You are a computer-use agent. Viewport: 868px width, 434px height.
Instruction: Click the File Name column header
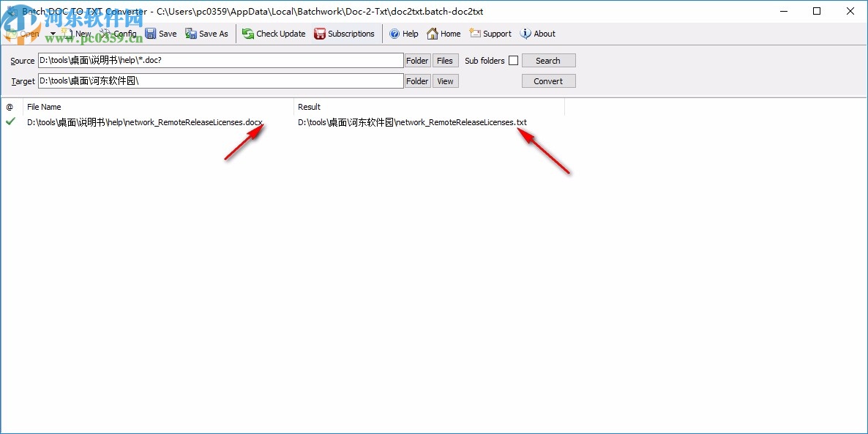click(44, 107)
